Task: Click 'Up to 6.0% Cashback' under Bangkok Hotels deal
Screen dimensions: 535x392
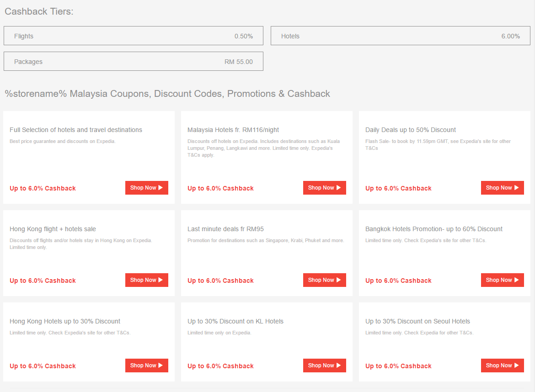Action: [x=398, y=281]
